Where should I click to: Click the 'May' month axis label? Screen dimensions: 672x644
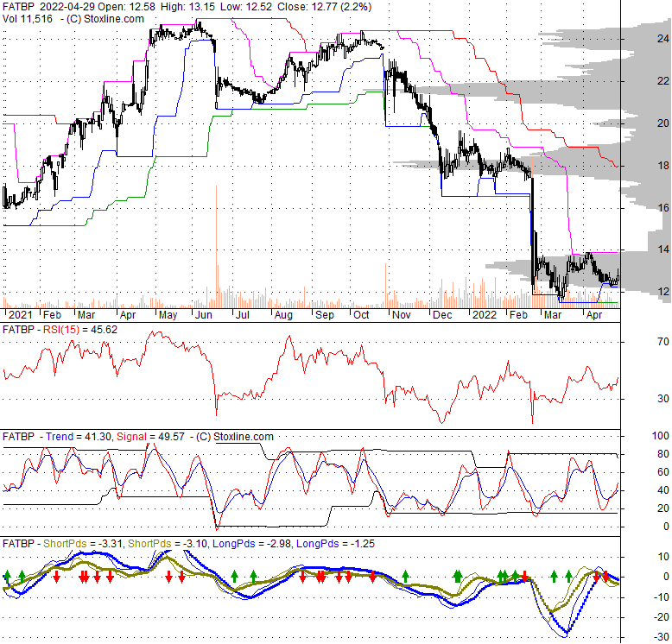[x=168, y=315]
